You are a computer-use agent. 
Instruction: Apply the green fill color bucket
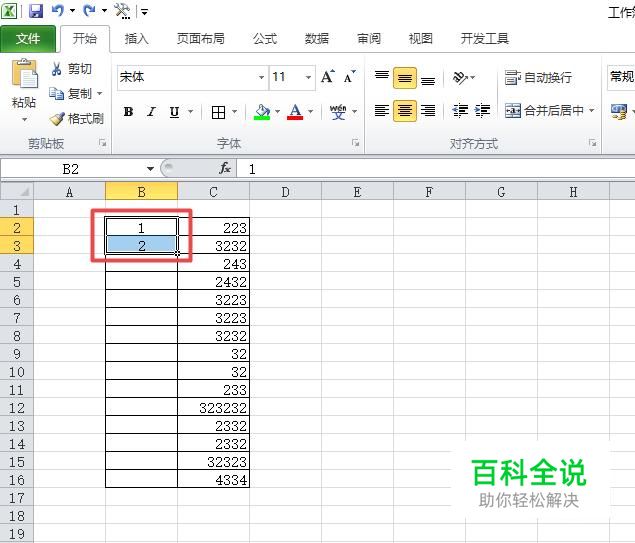(x=262, y=112)
